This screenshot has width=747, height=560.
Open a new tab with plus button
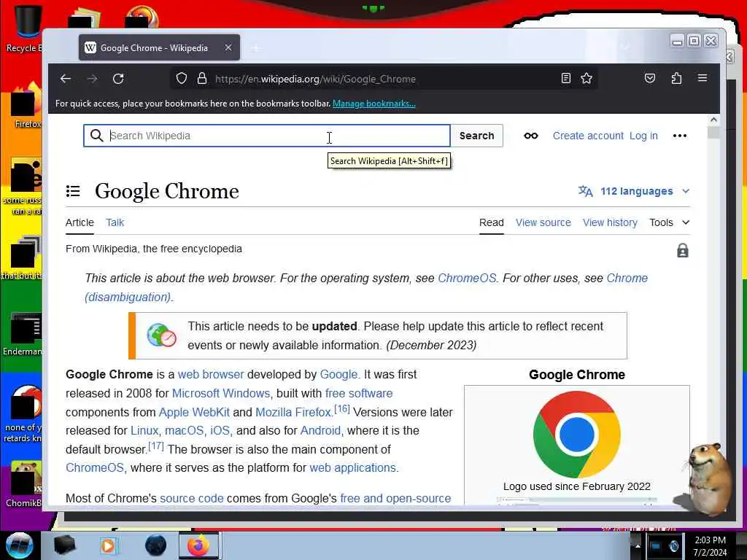click(256, 48)
